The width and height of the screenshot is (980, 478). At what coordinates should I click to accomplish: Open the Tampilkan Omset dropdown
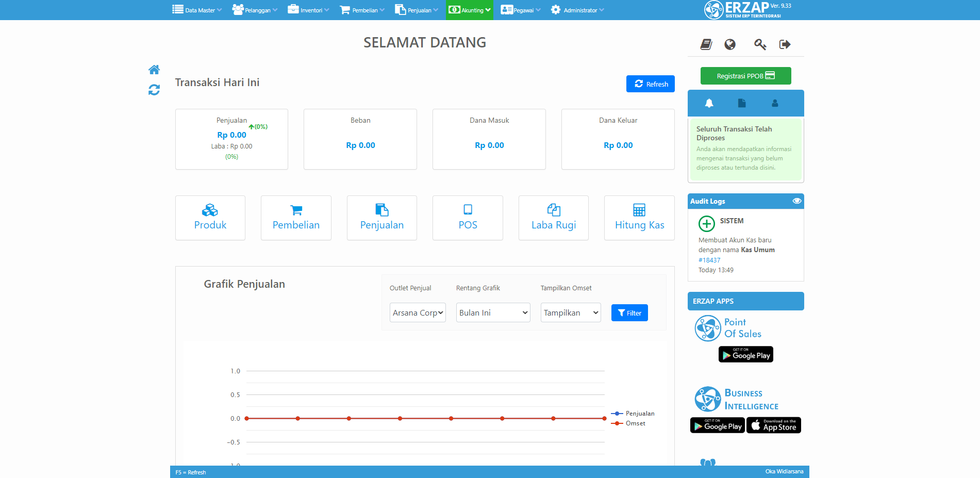pos(571,312)
